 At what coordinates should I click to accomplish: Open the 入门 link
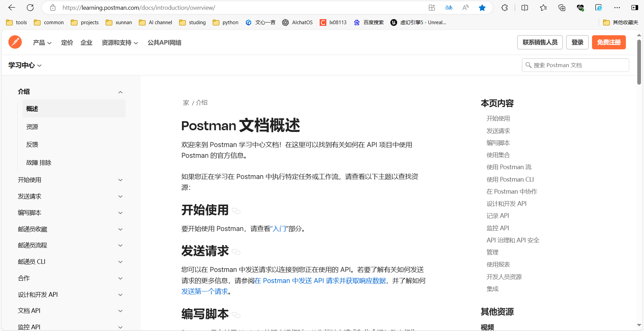click(279, 229)
